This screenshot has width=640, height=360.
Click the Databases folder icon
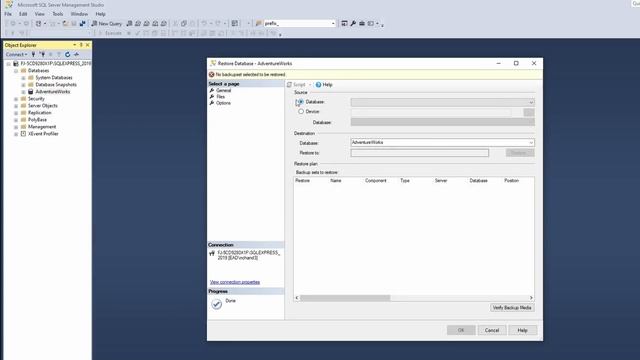23,71
